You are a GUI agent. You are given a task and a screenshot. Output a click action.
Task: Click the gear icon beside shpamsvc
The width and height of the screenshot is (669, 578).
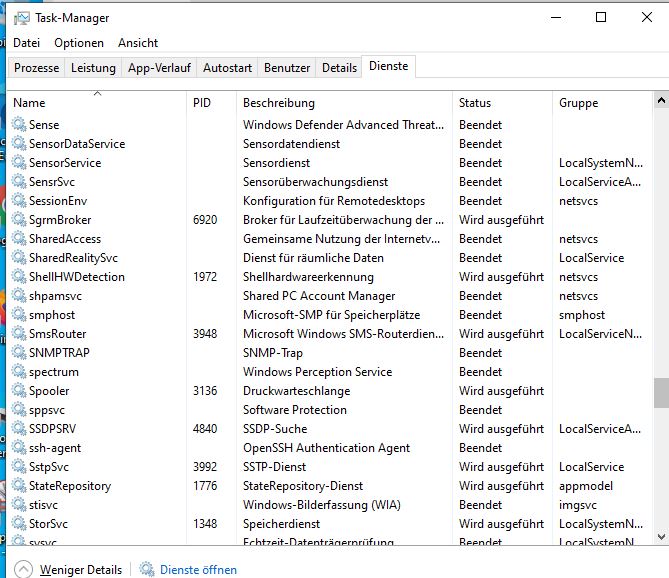(x=19, y=295)
